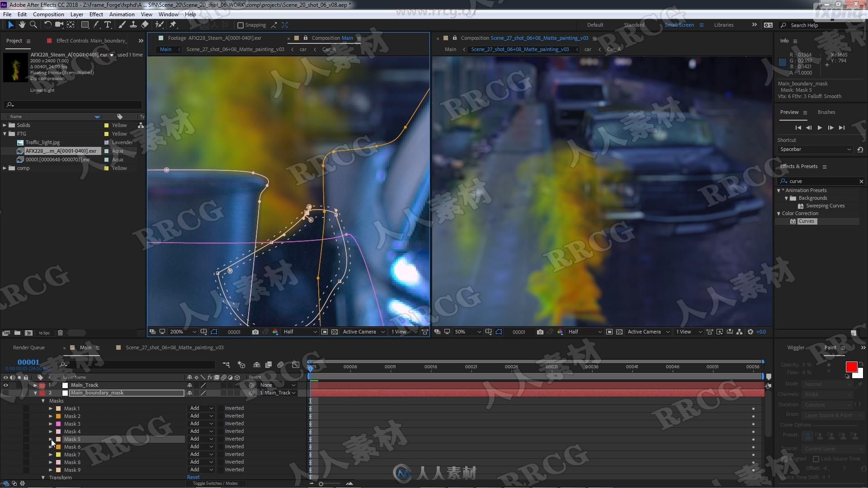The width and height of the screenshot is (868, 488).
Task: Switch to Render Queue tab
Action: tap(28, 347)
